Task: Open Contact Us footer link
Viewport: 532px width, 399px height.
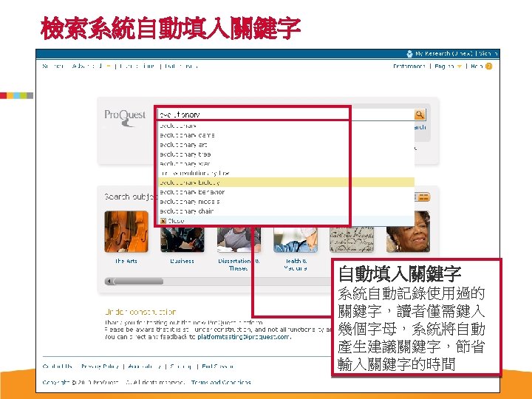Action: pos(58,366)
